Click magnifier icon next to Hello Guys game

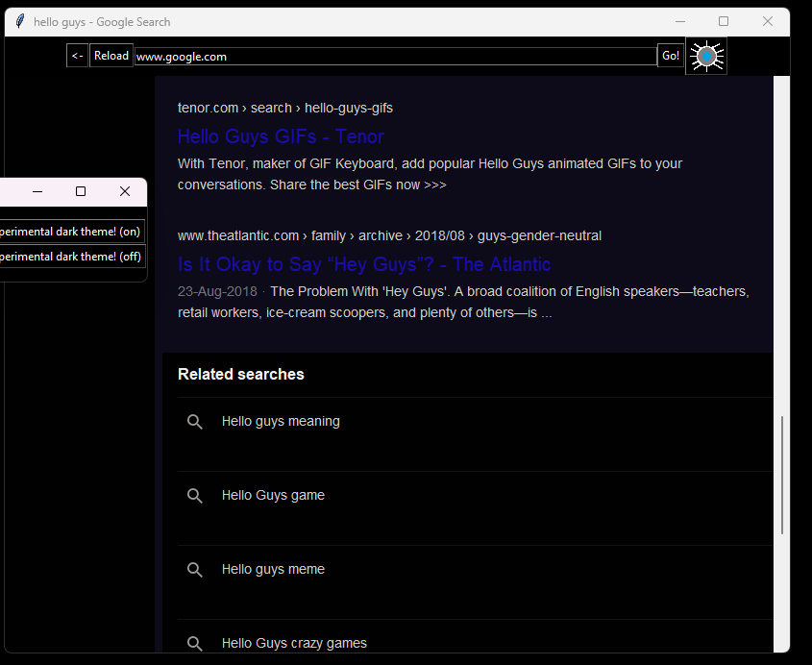pyautogui.click(x=195, y=495)
